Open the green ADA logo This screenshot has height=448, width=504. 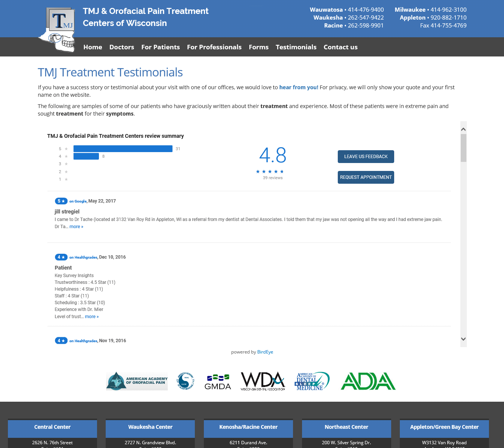click(x=368, y=381)
